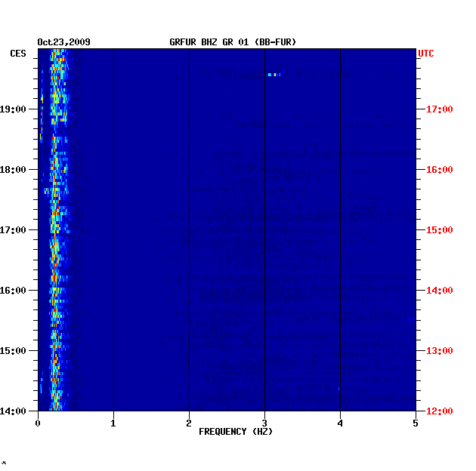Viewport: 476px width, 471px height.
Task: Click the red 17:00 UTC label
Action: coord(439,109)
